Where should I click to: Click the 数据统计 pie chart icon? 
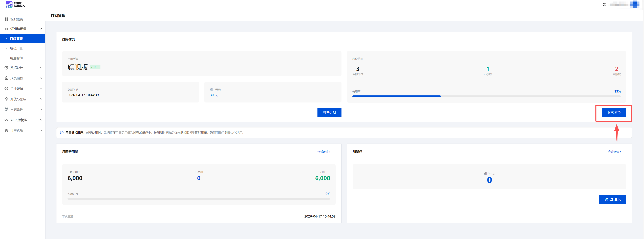6,68
